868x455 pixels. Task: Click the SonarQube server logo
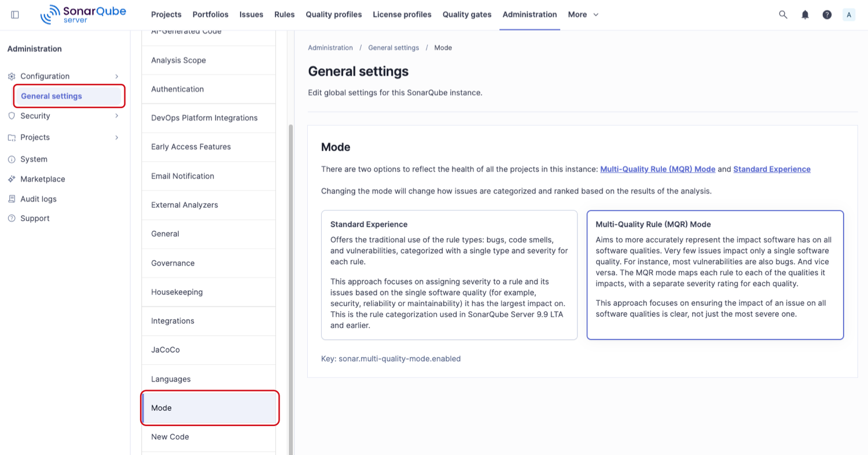[x=83, y=14]
